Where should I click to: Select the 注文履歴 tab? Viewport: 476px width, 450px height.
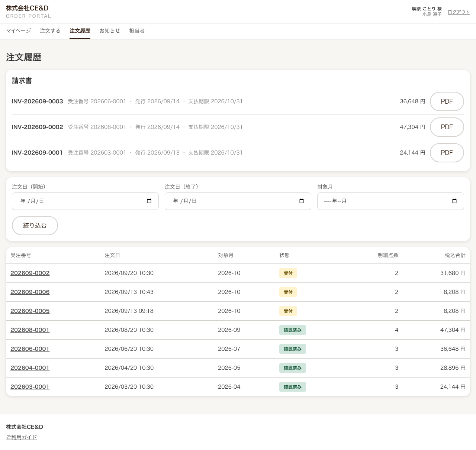tap(80, 31)
